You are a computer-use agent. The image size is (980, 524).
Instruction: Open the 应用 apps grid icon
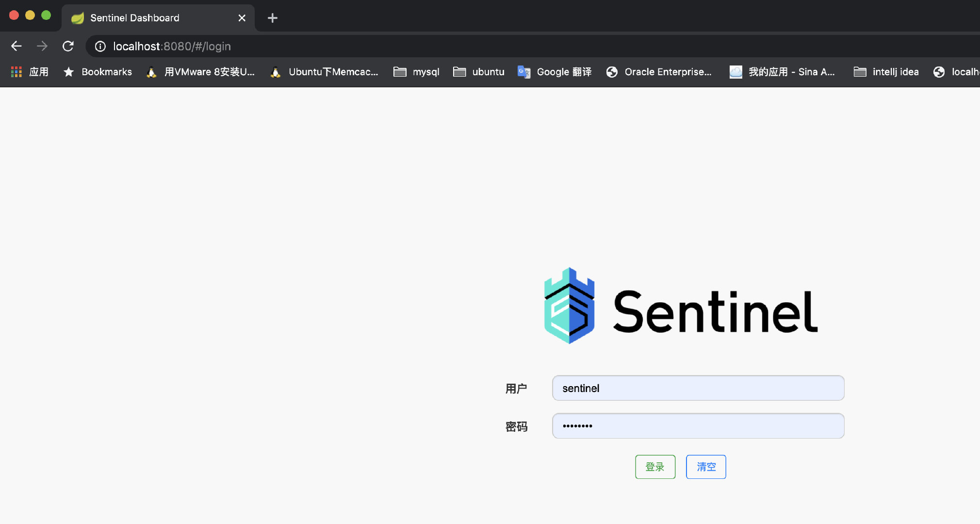16,72
